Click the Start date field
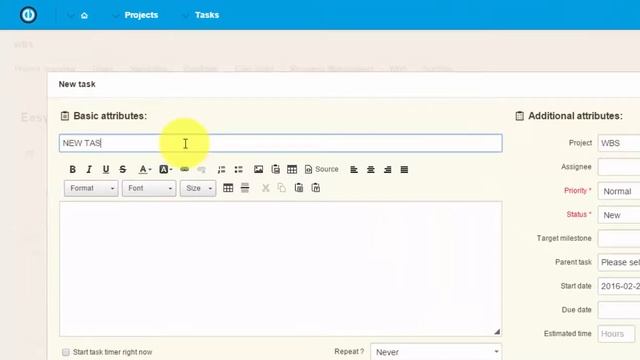The width and height of the screenshot is (640, 360). [619, 286]
